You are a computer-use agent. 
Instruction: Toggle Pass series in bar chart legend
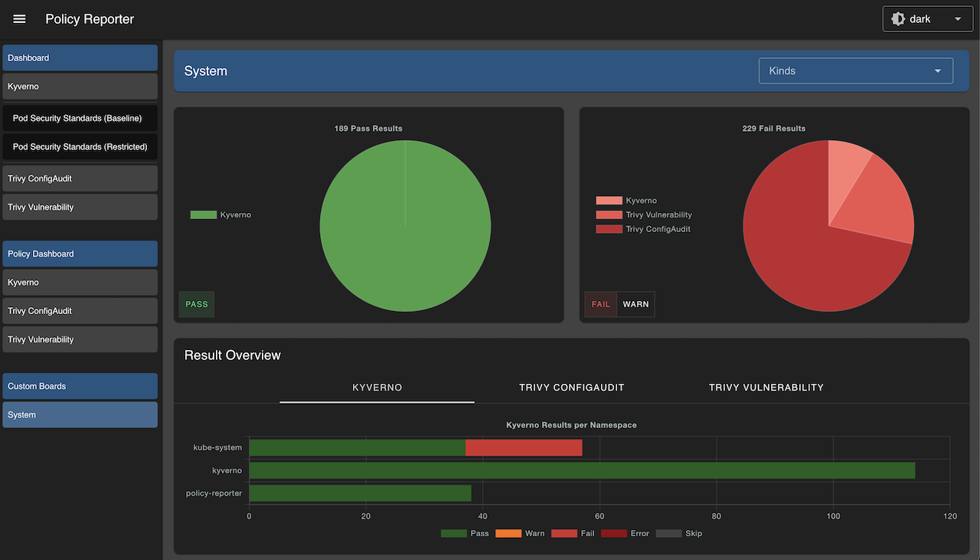point(465,533)
